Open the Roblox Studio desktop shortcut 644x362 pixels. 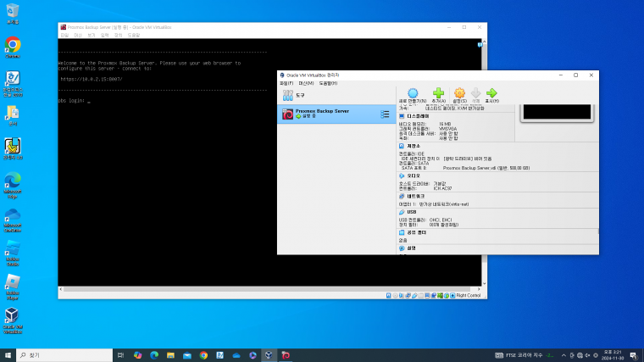pyautogui.click(x=13, y=253)
